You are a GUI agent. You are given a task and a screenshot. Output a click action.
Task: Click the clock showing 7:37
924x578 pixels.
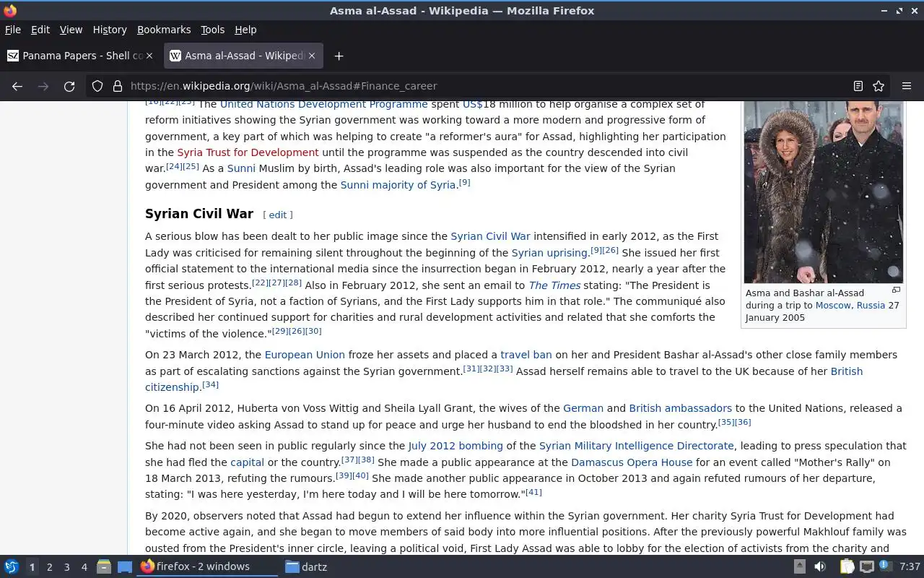(x=910, y=567)
